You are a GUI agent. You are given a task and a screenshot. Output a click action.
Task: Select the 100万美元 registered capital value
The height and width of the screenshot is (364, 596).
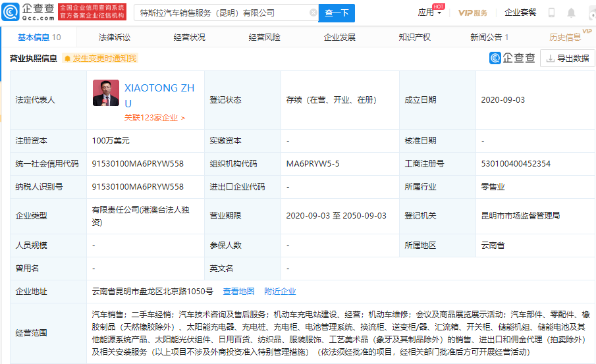(x=111, y=141)
